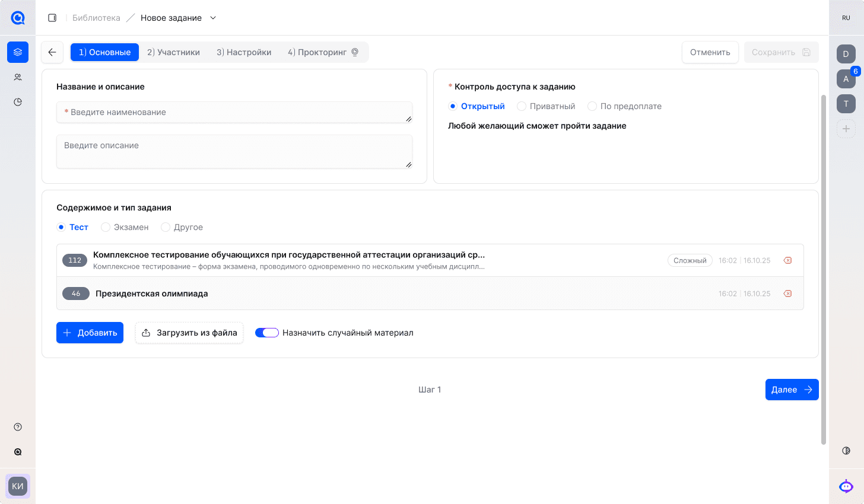The width and height of the screenshot is (864, 504).
Task: Click the Добавить button
Action: click(90, 333)
